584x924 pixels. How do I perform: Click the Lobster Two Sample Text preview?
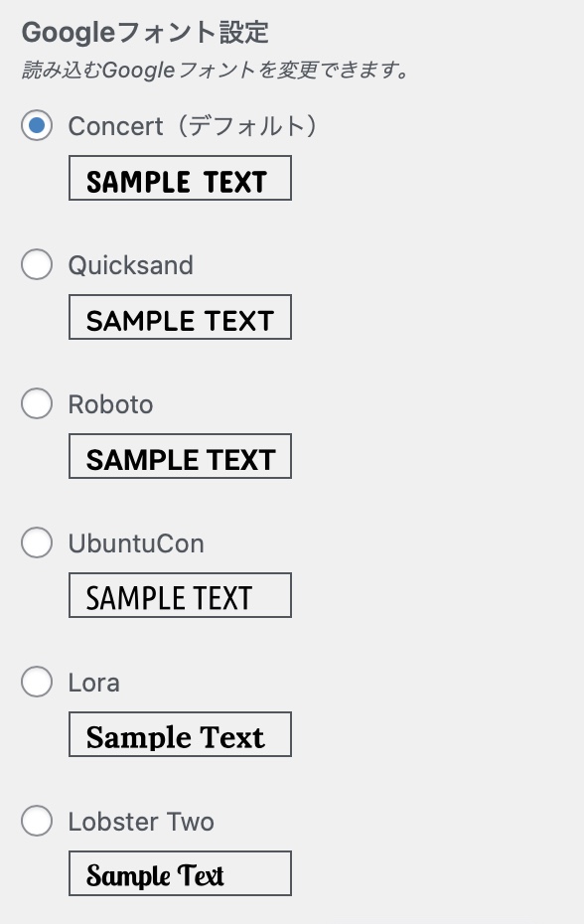(181, 873)
